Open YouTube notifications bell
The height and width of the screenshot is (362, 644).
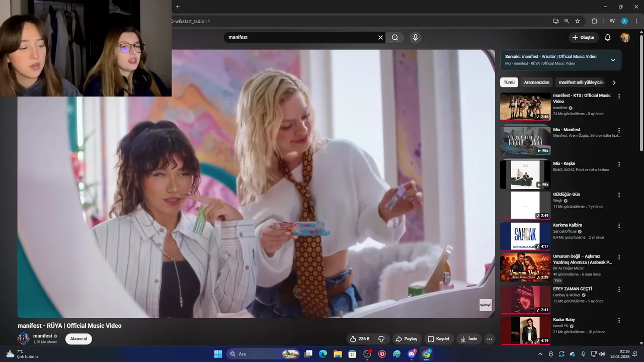click(x=607, y=37)
